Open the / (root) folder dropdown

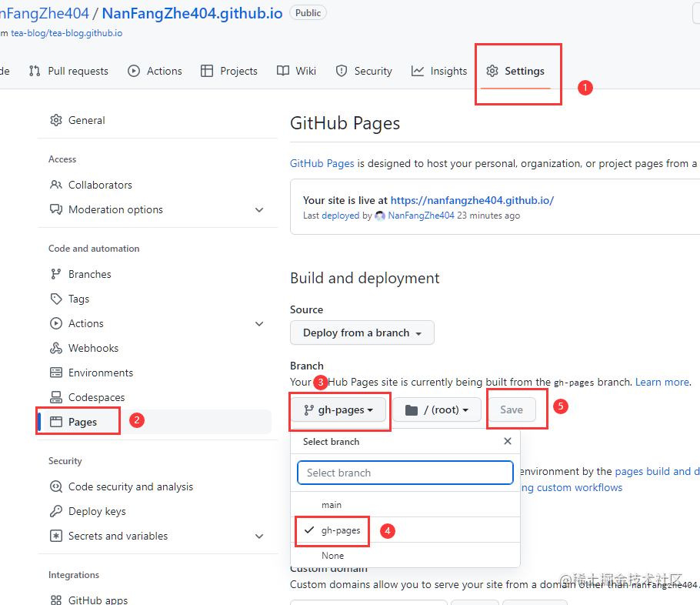click(x=437, y=409)
